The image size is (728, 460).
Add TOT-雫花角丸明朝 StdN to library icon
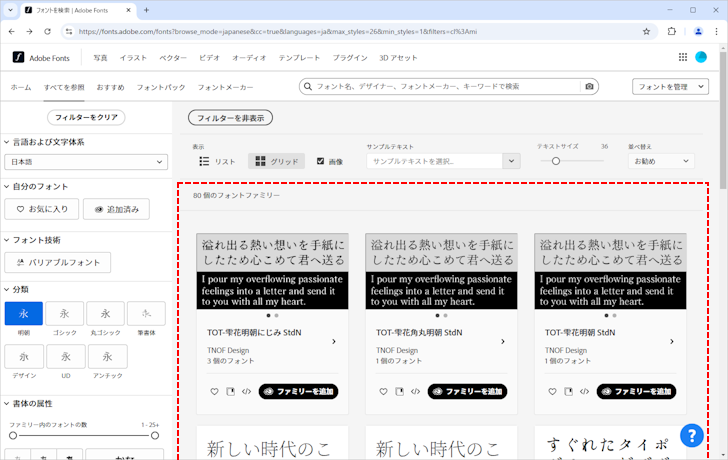(399, 391)
